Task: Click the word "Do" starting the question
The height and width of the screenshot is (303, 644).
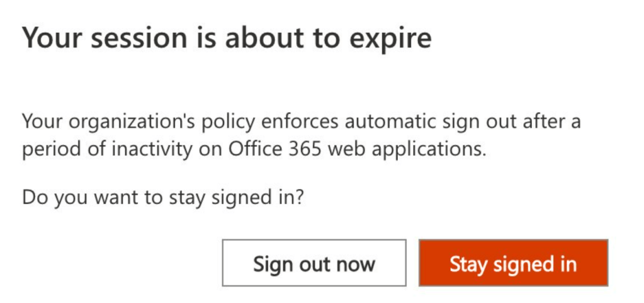Action: point(32,197)
